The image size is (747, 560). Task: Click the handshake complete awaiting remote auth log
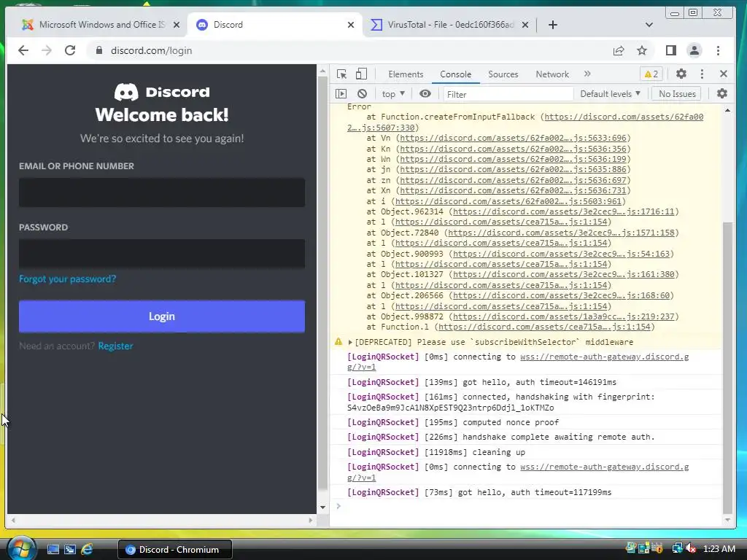[x=500, y=437]
